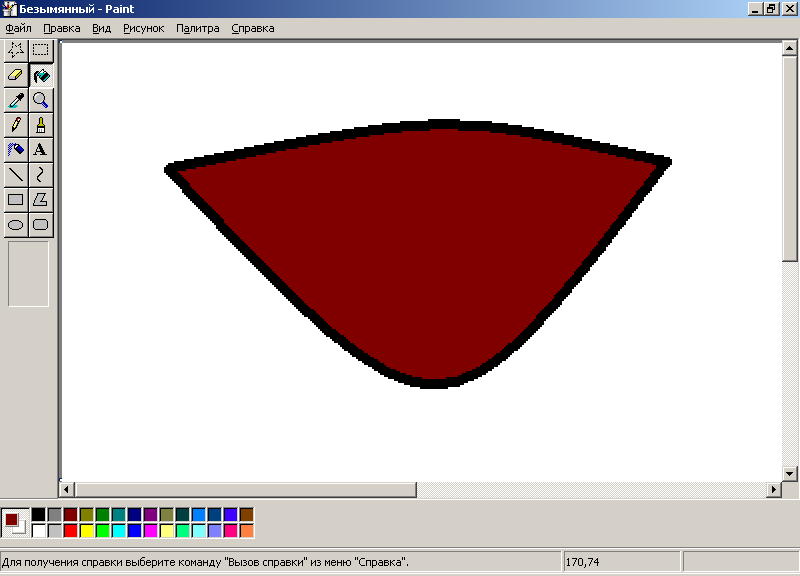
Task: Minimize the Paint window
Action: tap(756, 9)
